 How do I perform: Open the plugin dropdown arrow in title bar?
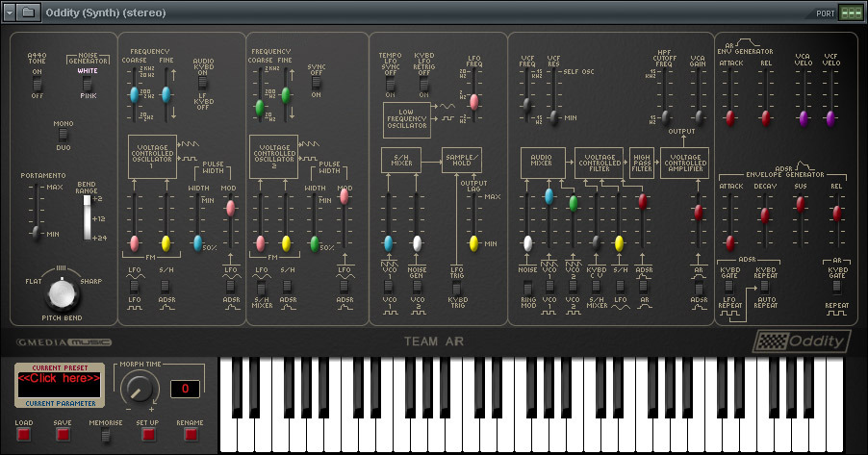tap(10, 13)
